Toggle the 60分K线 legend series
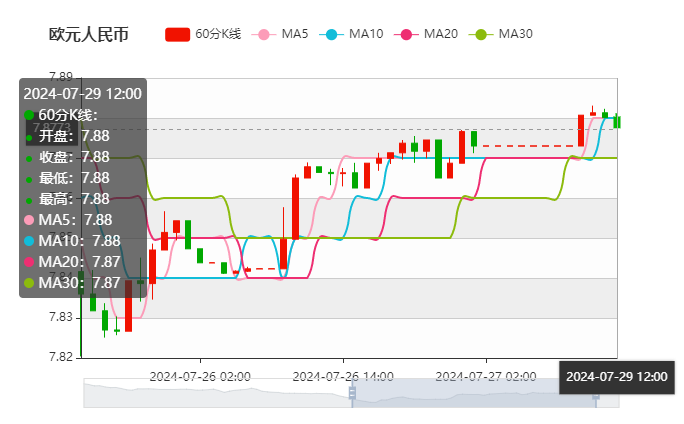Viewport: 684px width, 424px height. 203,34
